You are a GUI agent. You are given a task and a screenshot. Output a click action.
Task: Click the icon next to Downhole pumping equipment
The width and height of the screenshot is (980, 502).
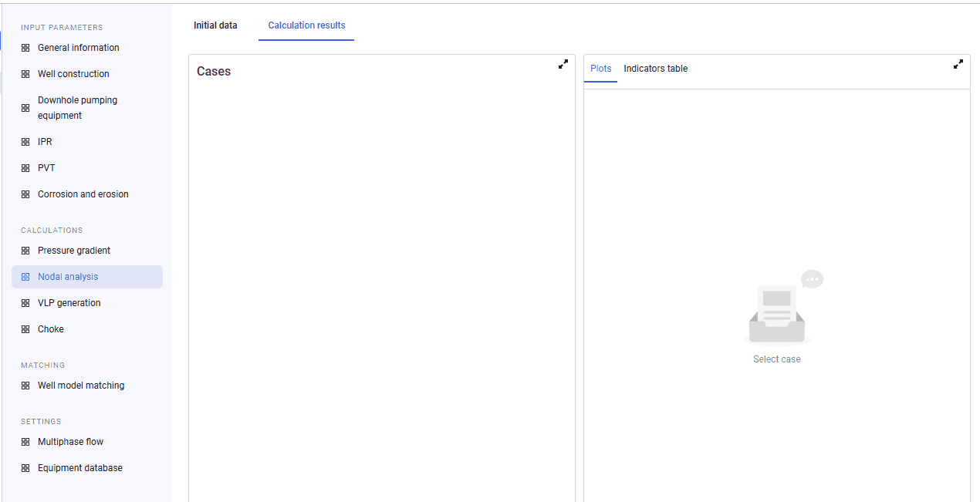click(25, 108)
